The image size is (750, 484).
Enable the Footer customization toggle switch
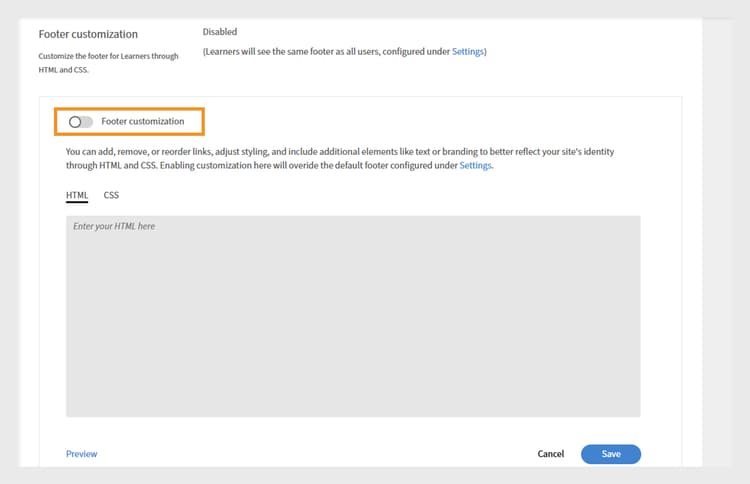point(80,122)
